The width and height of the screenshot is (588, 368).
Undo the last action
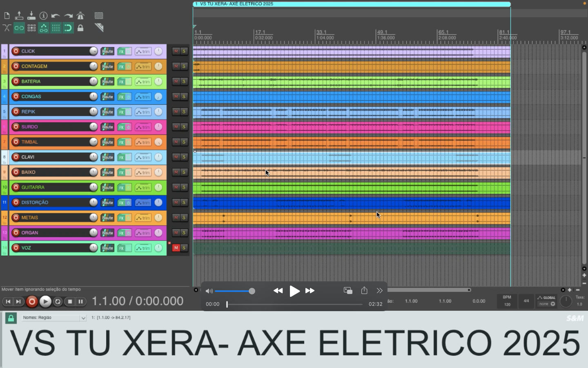(x=56, y=16)
